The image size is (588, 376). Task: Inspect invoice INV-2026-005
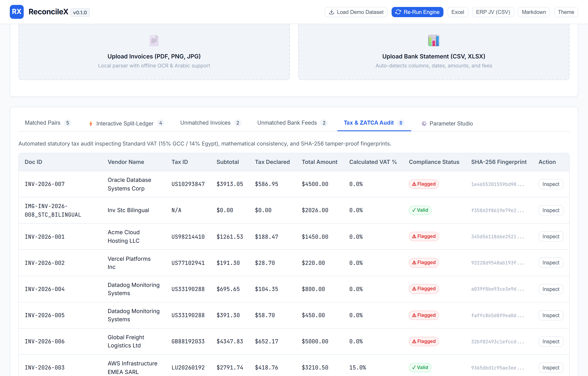(551, 315)
